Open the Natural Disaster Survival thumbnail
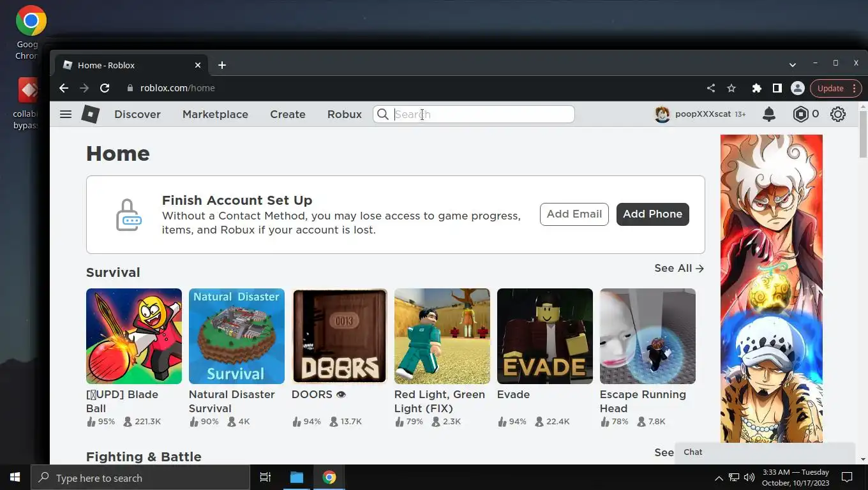 tap(237, 336)
